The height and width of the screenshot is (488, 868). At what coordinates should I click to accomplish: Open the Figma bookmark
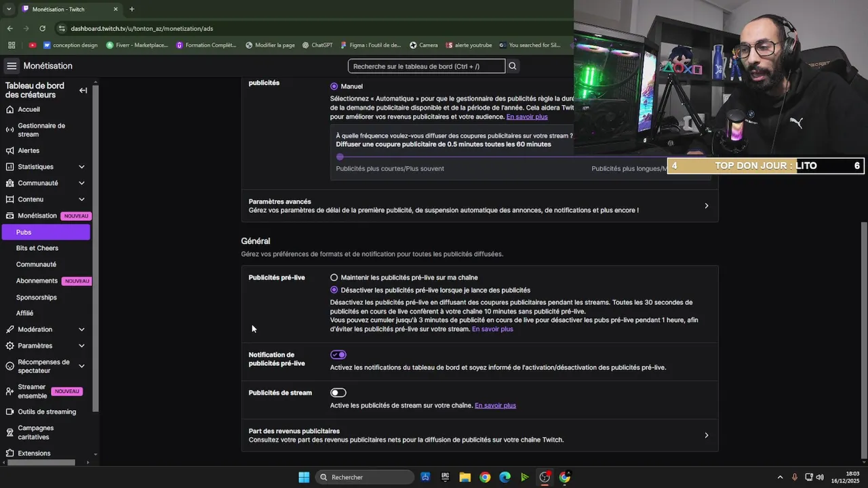[x=370, y=45]
